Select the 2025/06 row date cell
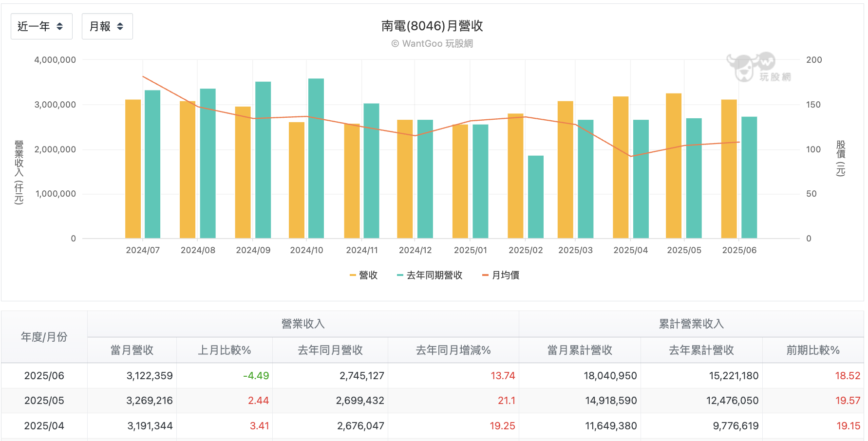 (44, 376)
